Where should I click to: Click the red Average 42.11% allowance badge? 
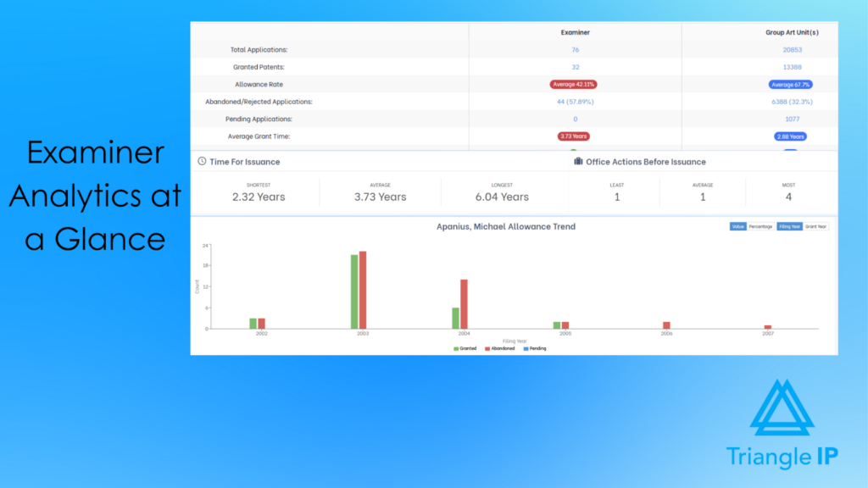(575, 84)
